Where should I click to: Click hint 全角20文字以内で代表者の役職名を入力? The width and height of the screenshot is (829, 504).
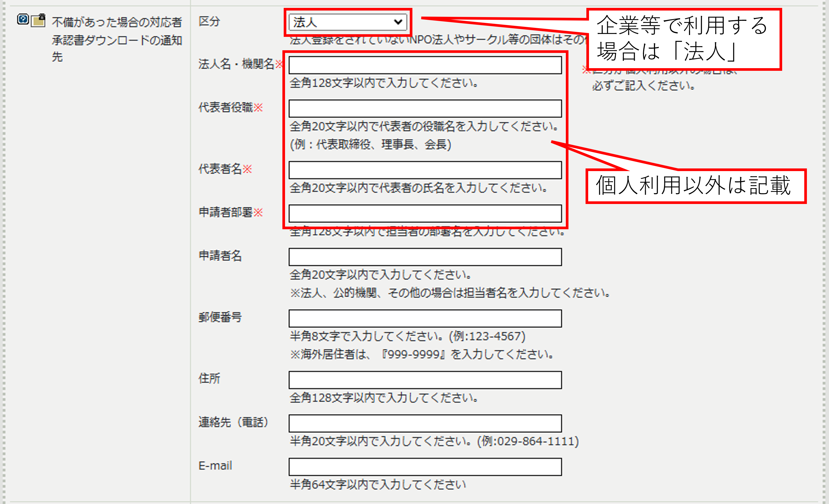(425, 126)
